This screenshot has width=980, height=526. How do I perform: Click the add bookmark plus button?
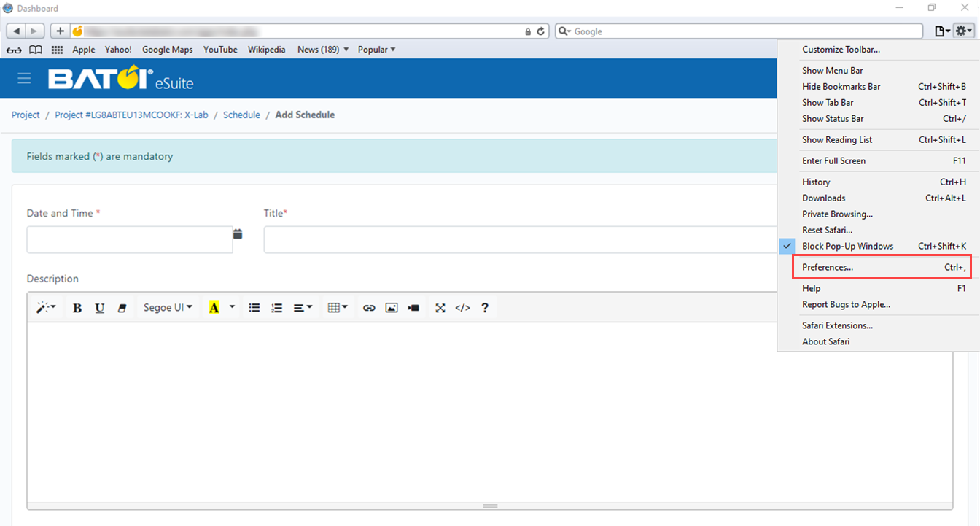pos(60,31)
